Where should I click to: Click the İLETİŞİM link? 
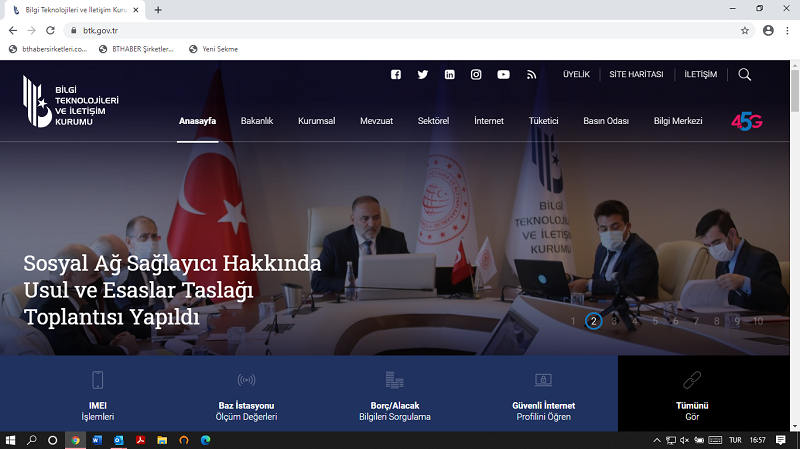[701, 74]
